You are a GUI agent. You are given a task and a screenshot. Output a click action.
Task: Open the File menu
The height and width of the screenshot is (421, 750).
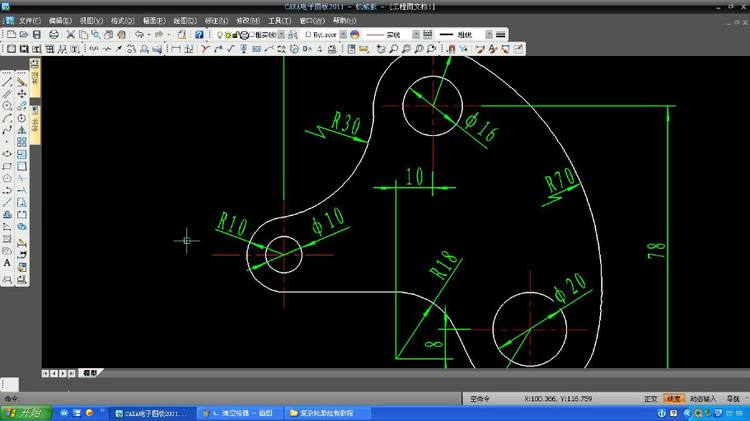point(29,21)
